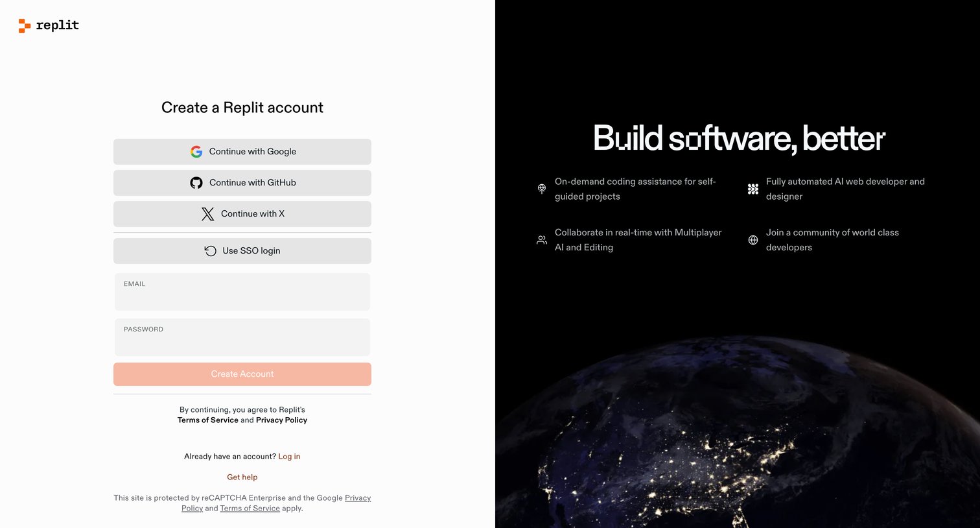This screenshot has width=980, height=528.
Task: Click 'Already have an account?' text
Action: 230,457
